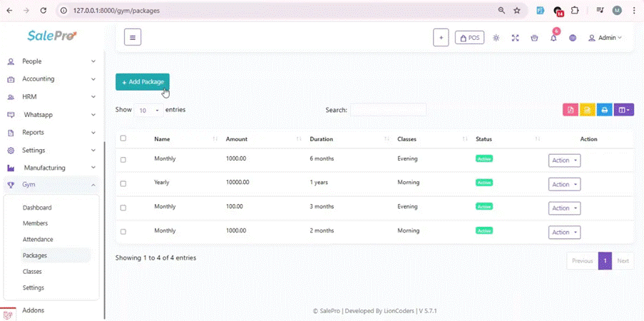Click the yellow CSV export icon
This screenshot has height=321, width=644.
tap(587, 110)
